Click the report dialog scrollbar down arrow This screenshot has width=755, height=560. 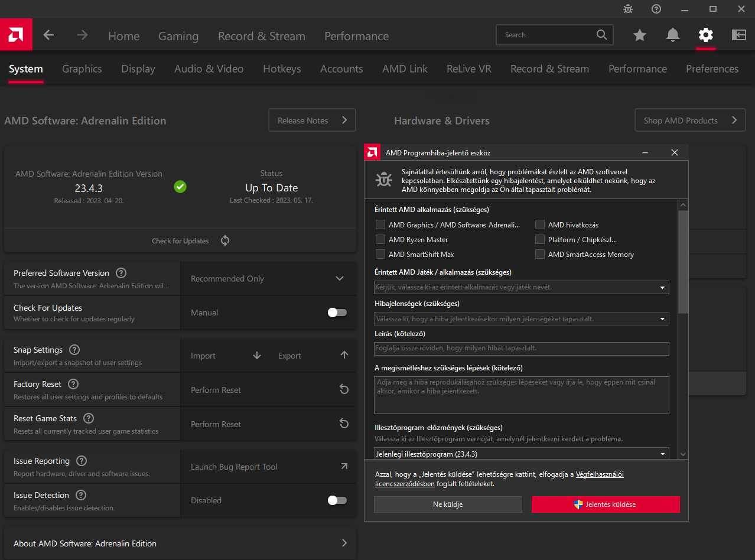point(683,454)
